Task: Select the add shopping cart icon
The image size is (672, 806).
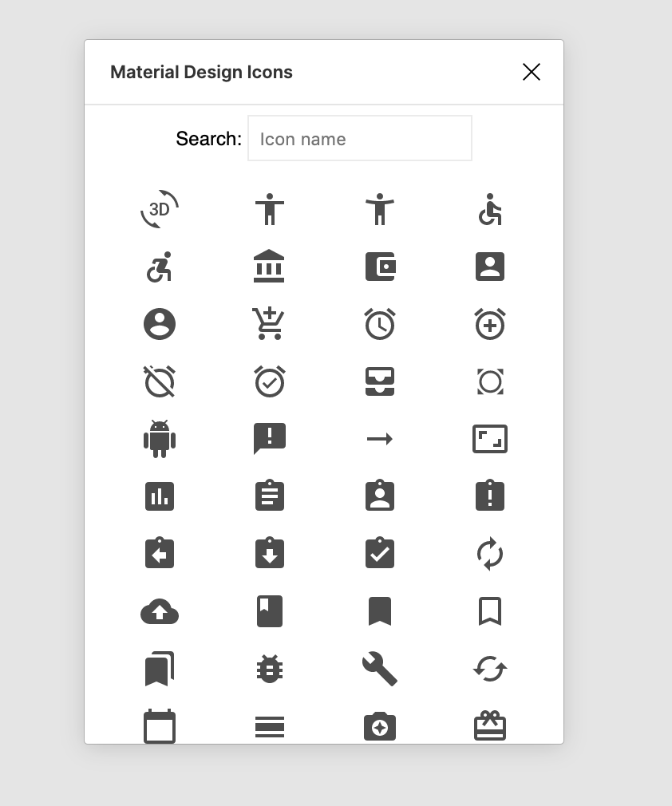Action: click(x=268, y=324)
